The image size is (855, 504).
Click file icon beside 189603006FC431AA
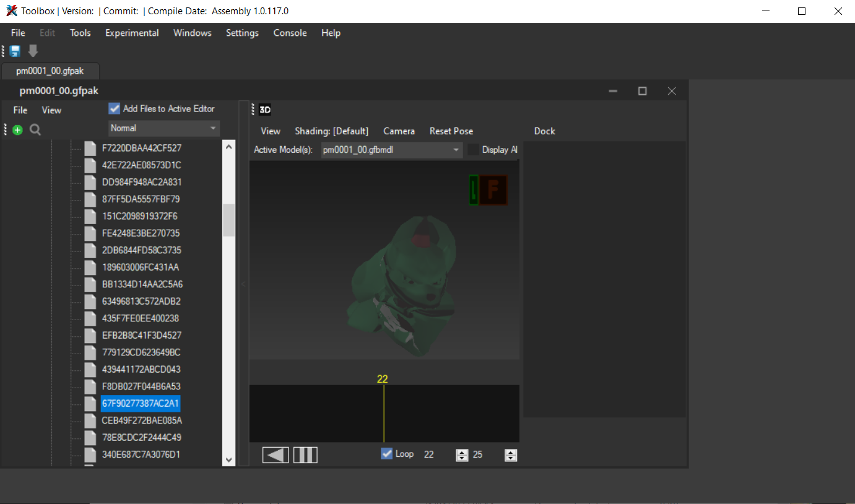90,267
